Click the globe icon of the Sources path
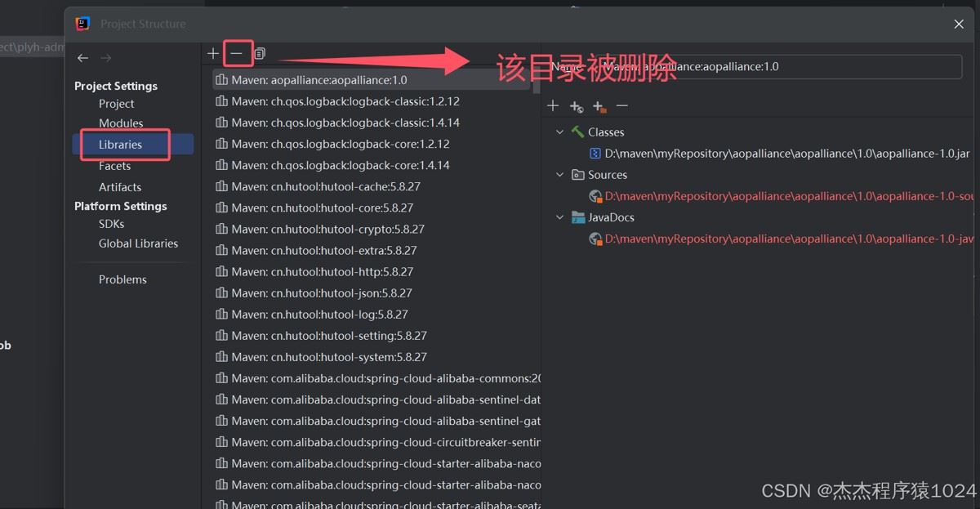 coord(595,196)
